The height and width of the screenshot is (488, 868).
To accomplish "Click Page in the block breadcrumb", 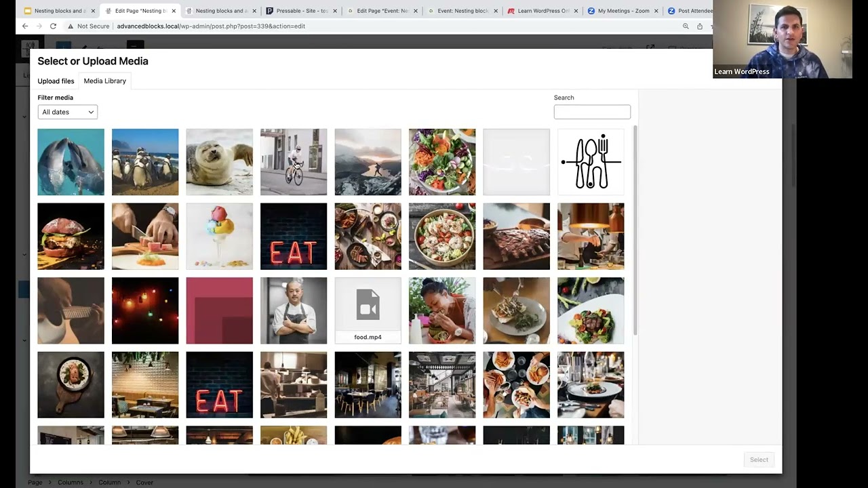I will tap(35, 483).
